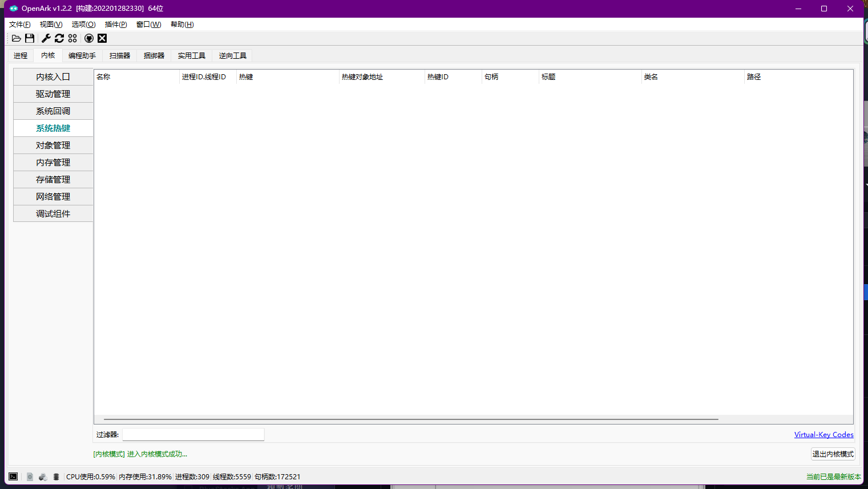The height and width of the screenshot is (489, 868).
Task: Select 调试组件 in the sidebar
Action: click(x=53, y=214)
